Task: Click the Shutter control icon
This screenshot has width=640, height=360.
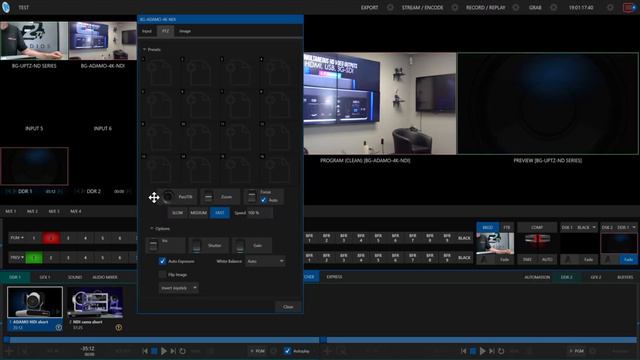Action: (196, 246)
